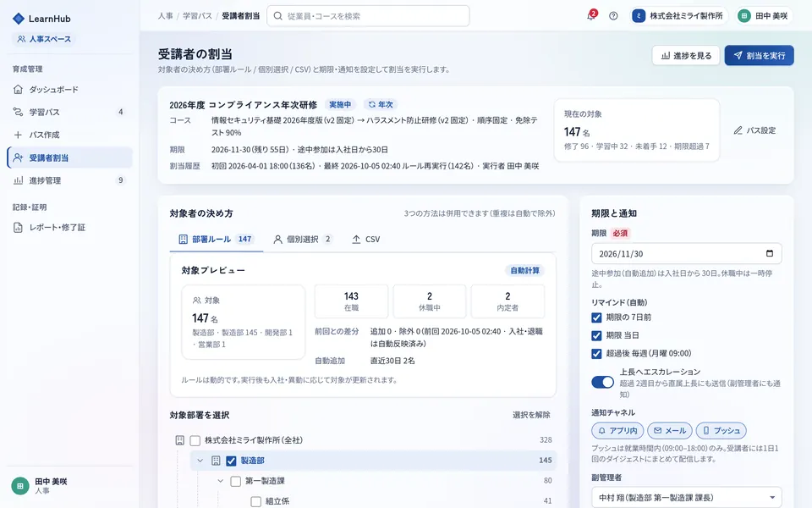Click the 選択を解除 link
Viewport: 812px width, 508px height.
click(x=531, y=415)
